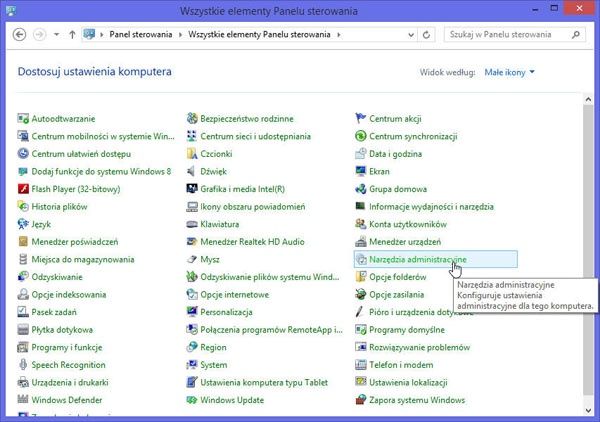Open Płytka dotykowa link

pyautogui.click(x=62, y=330)
